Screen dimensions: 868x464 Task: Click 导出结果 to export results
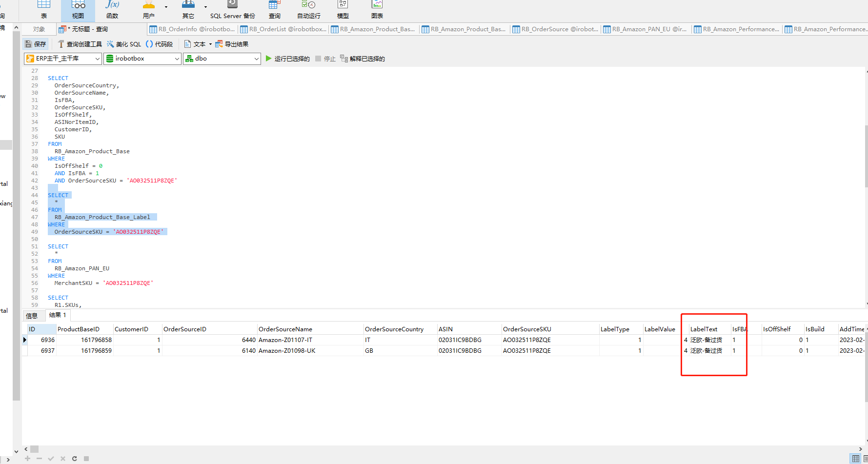[232, 44]
